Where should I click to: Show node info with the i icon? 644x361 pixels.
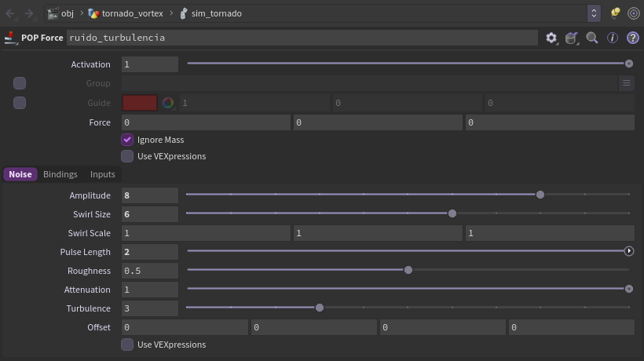point(613,38)
